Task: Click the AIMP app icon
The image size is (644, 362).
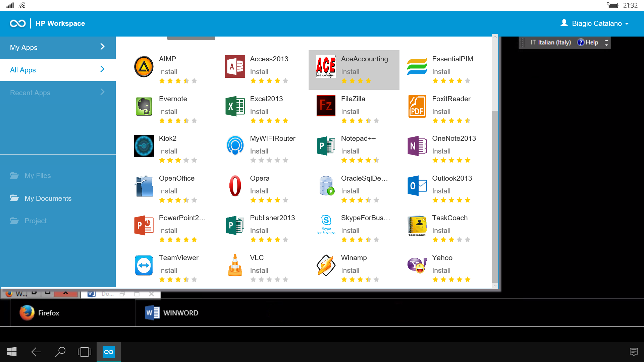Action: (144, 67)
